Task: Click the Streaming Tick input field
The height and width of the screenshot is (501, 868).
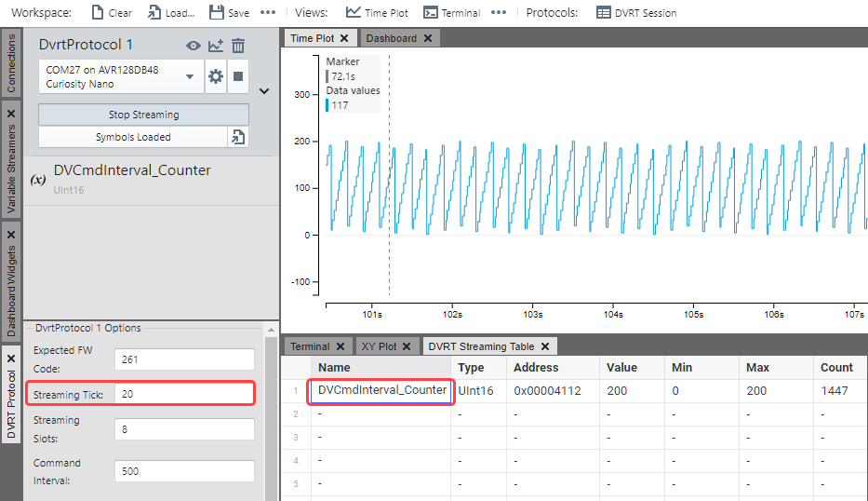Action: coord(184,394)
